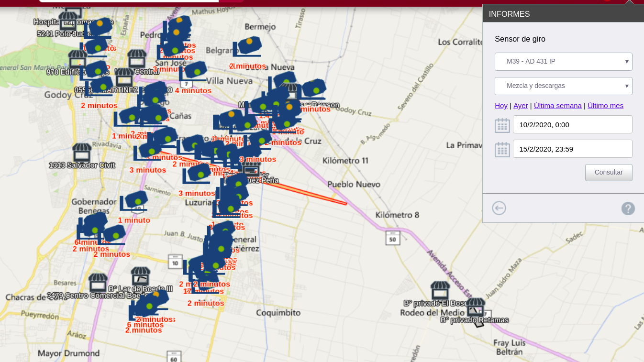Open help with the question mark icon

coord(628,208)
